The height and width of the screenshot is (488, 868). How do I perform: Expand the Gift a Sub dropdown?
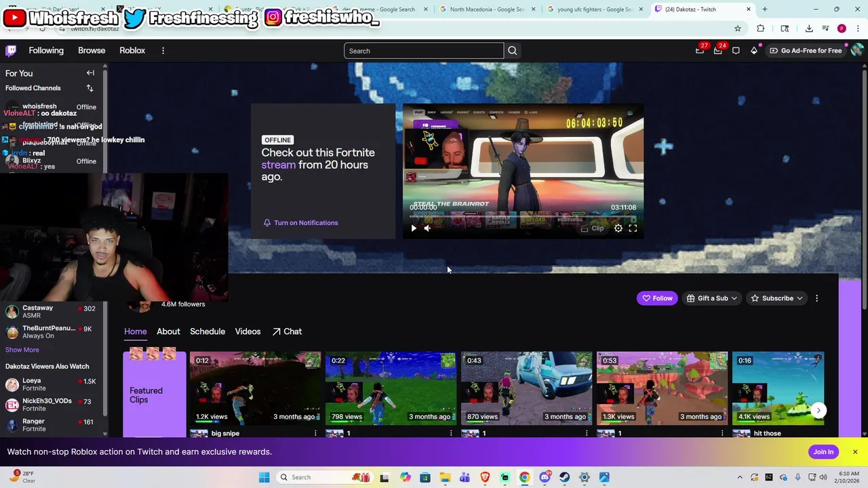click(x=712, y=298)
